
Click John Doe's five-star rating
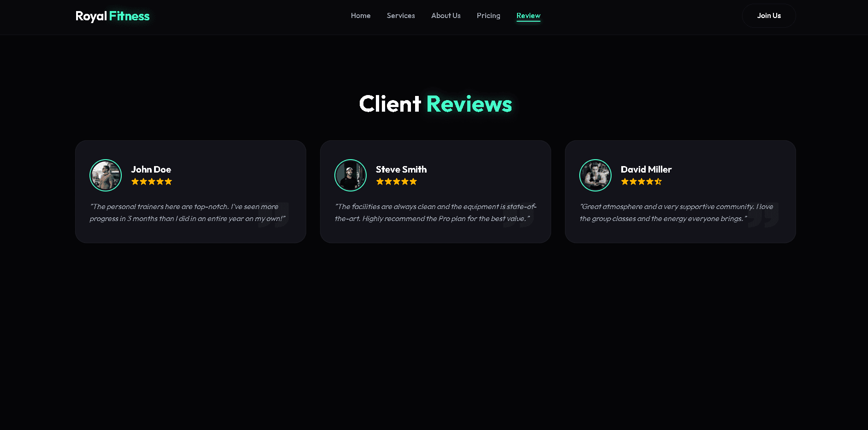(152, 182)
